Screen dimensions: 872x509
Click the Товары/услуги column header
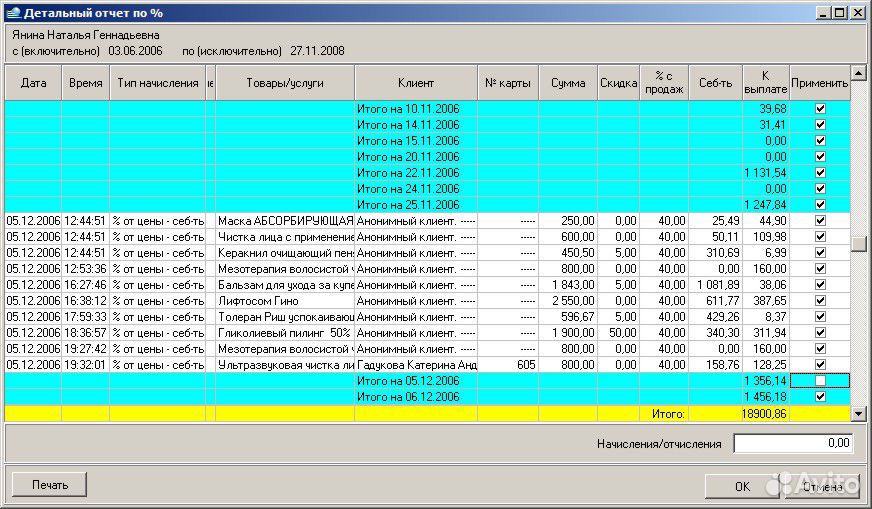[285, 83]
